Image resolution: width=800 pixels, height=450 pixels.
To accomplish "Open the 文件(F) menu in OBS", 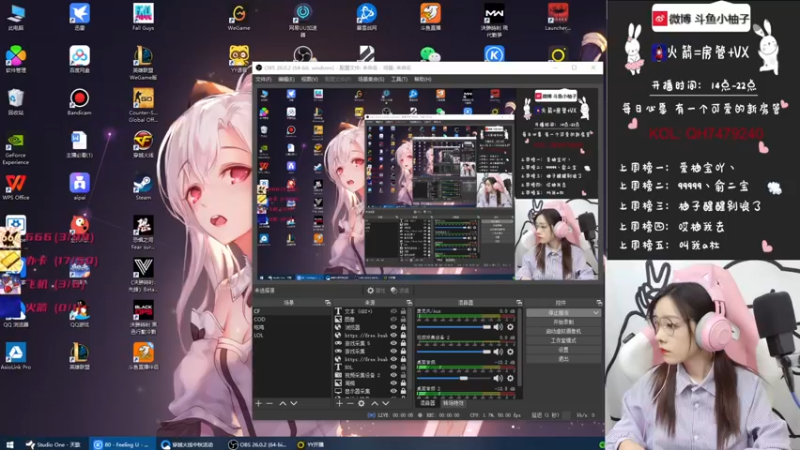I will coord(263,80).
